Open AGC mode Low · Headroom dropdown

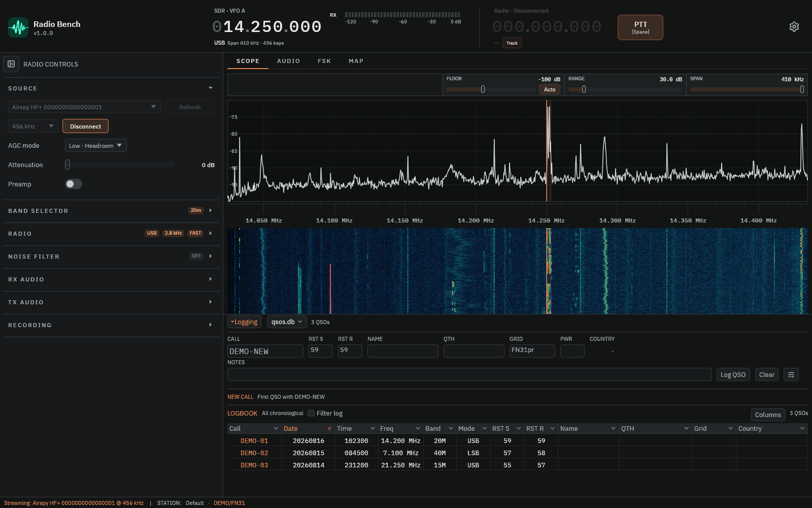click(96, 145)
